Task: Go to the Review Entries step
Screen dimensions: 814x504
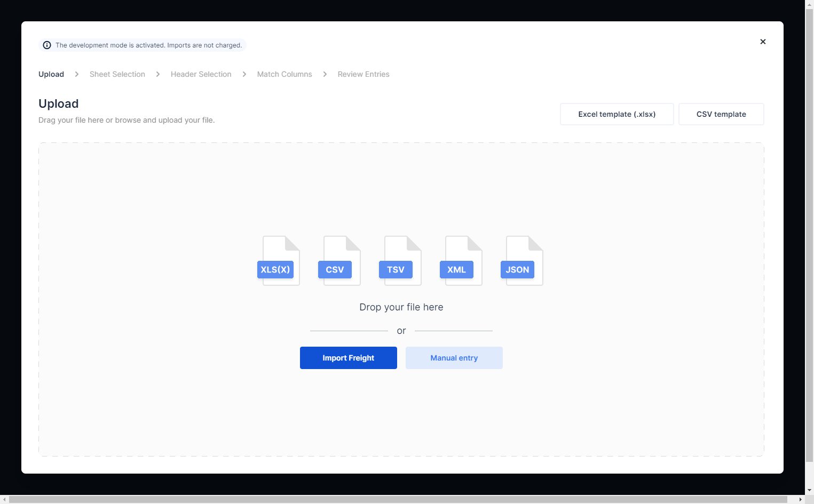Action: (x=363, y=74)
